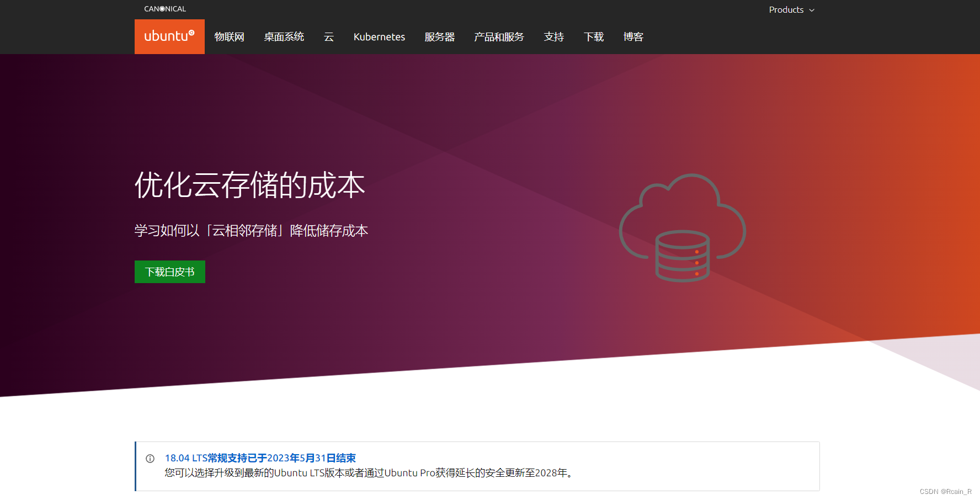980x500 pixels.
Task: Open the 物联网 menu item
Action: (229, 37)
